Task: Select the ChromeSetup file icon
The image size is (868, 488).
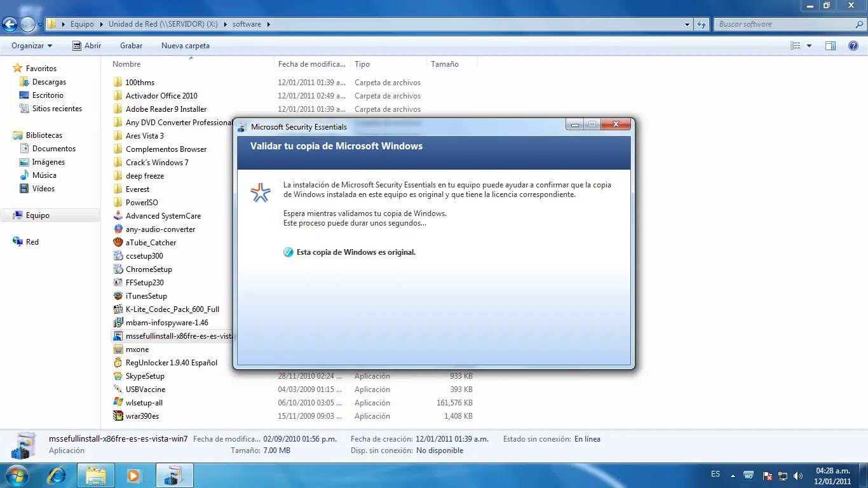Action: (x=118, y=269)
